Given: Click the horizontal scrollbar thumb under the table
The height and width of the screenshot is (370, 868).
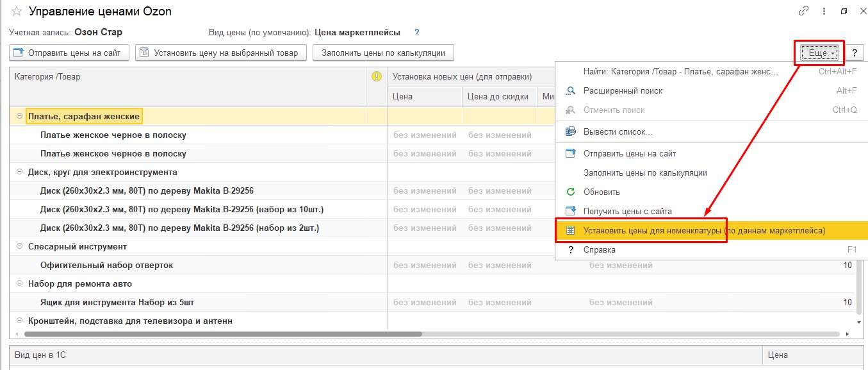Looking at the screenshot, I should pyautogui.click(x=223, y=334).
